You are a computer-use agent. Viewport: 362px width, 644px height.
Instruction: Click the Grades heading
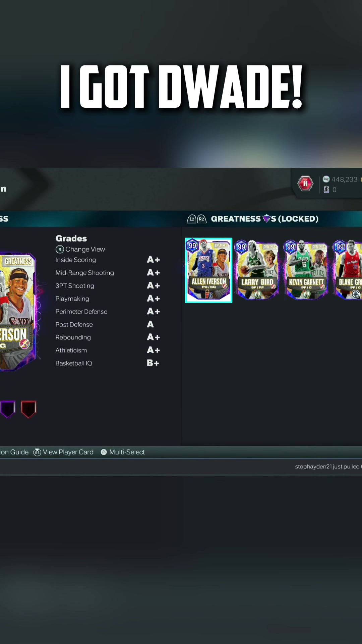[71, 238]
